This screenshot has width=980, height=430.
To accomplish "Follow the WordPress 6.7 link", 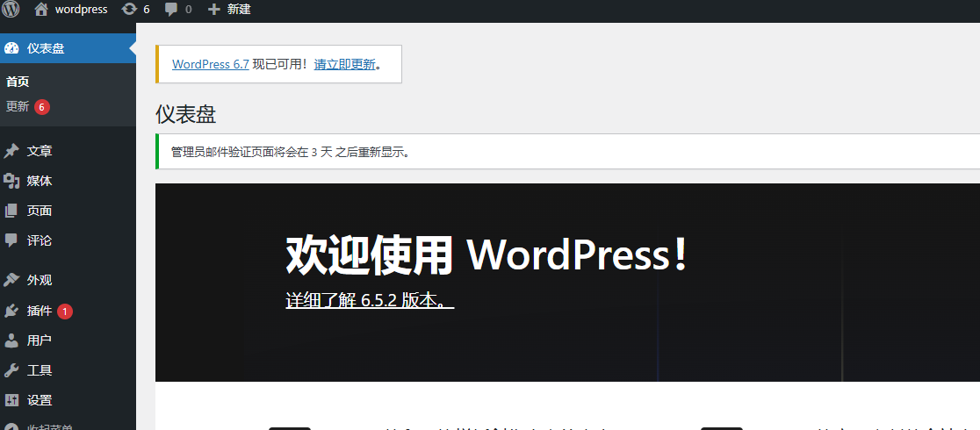I will click(211, 64).
